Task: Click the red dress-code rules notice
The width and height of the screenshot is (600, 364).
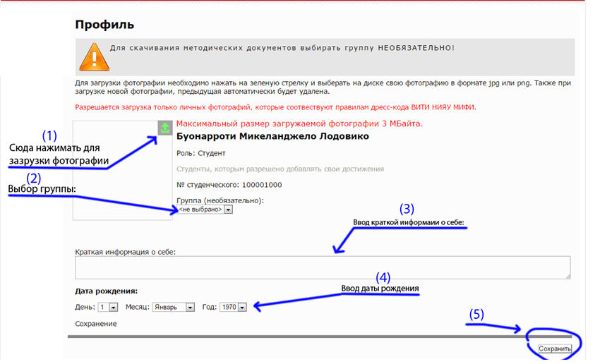Action: tap(275, 107)
